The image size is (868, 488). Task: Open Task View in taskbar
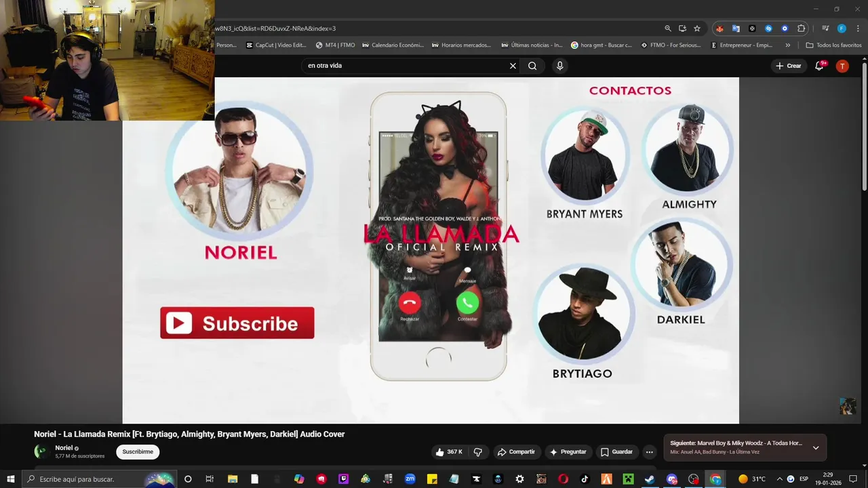coord(210,479)
